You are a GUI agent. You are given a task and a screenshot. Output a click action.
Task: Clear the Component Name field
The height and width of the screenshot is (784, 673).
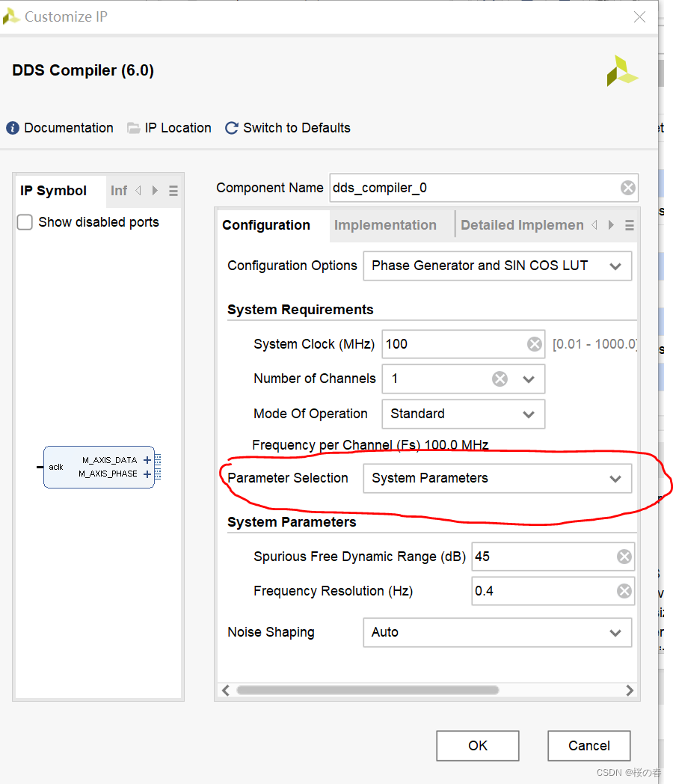click(x=627, y=188)
